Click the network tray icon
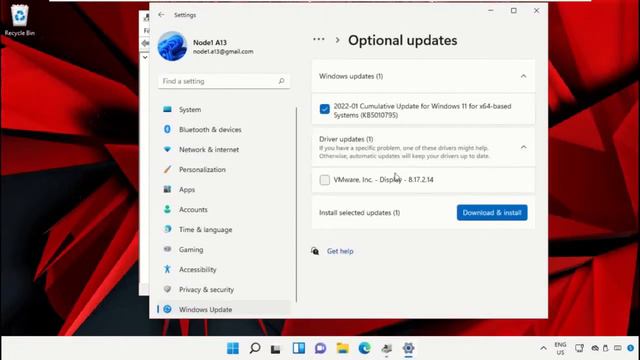Screen dimensions: 640x360 tap(579, 348)
